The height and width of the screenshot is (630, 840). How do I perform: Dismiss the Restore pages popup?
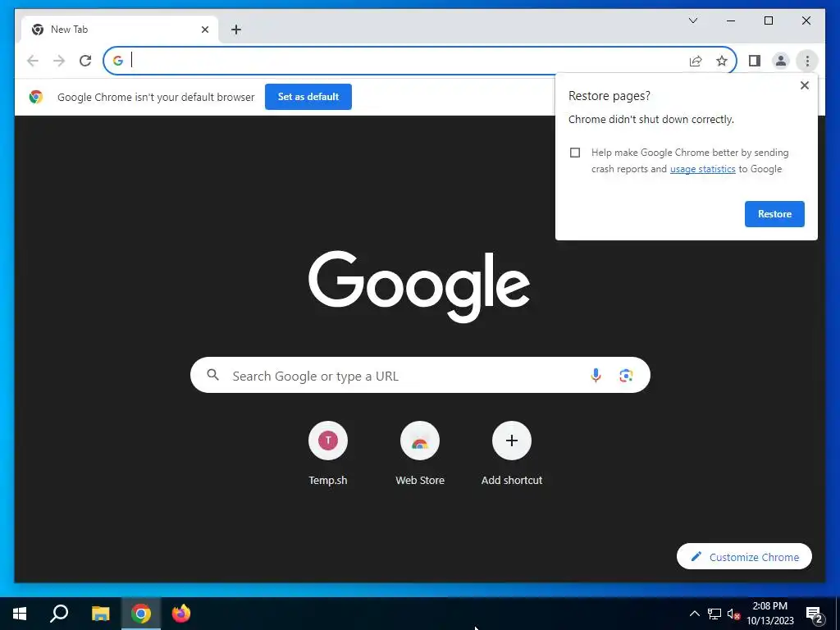(x=804, y=85)
